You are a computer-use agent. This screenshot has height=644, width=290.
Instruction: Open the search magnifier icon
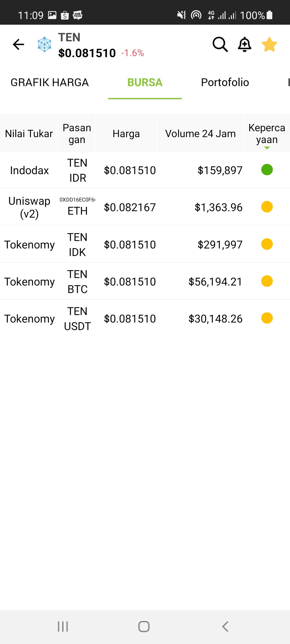point(220,44)
